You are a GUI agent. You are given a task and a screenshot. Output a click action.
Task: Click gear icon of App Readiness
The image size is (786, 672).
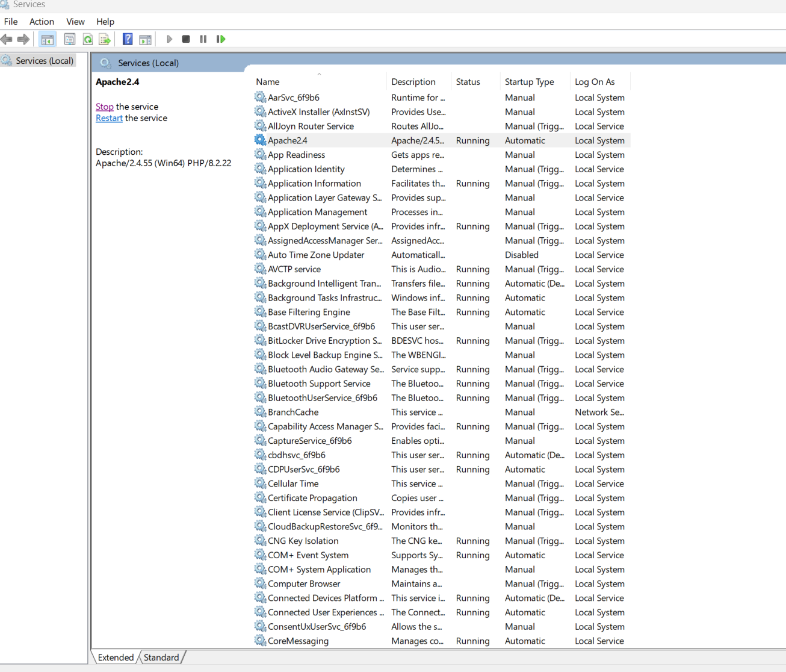click(260, 154)
